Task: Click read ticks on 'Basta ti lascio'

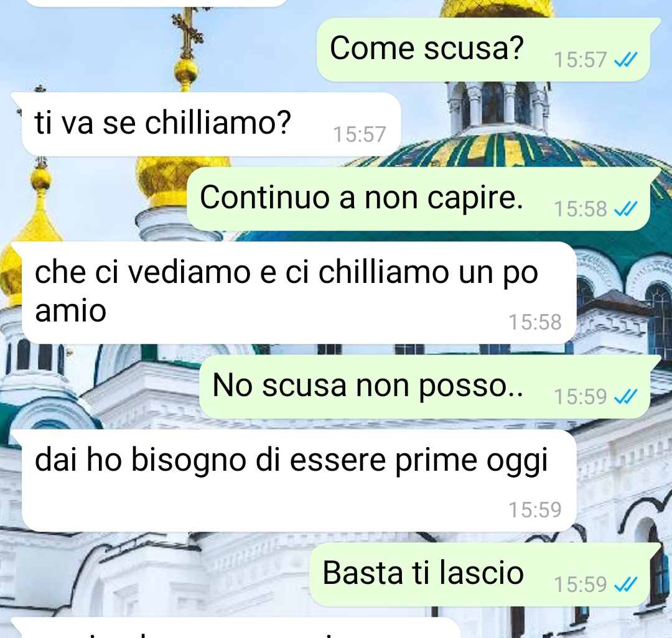Action: click(626, 585)
